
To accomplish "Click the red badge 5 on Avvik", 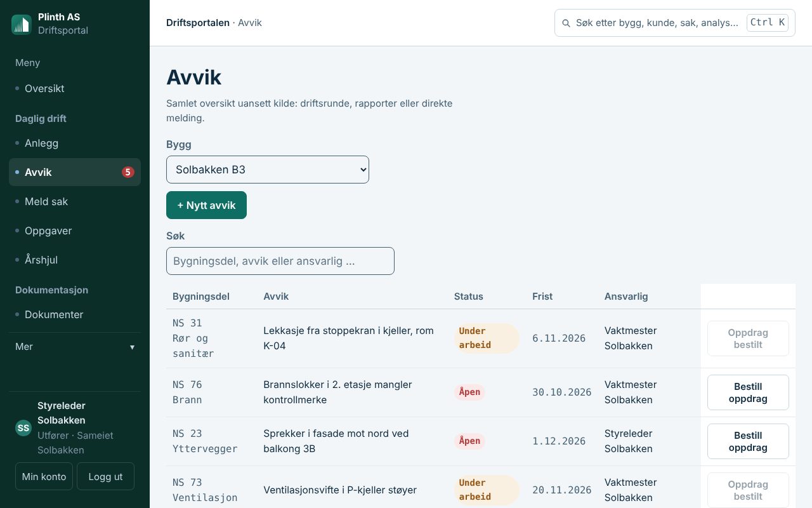I will (x=128, y=172).
